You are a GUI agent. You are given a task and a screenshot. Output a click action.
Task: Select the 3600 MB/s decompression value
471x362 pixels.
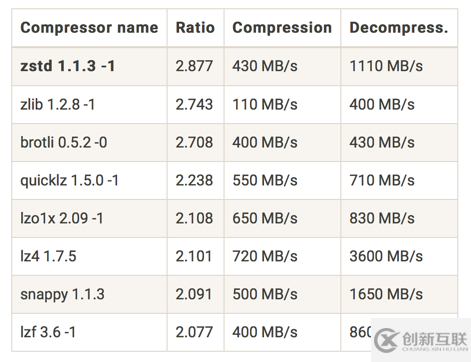tap(386, 256)
